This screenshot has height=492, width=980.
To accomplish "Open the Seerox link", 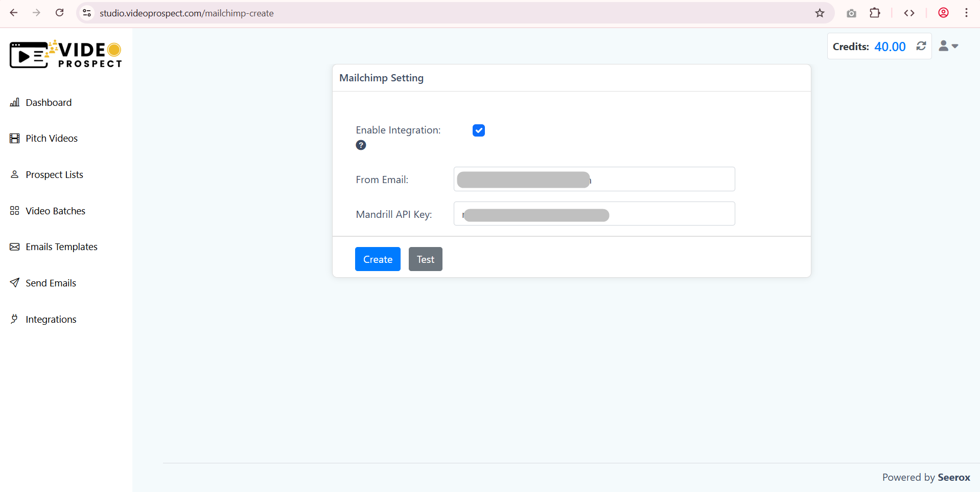I will click(954, 477).
